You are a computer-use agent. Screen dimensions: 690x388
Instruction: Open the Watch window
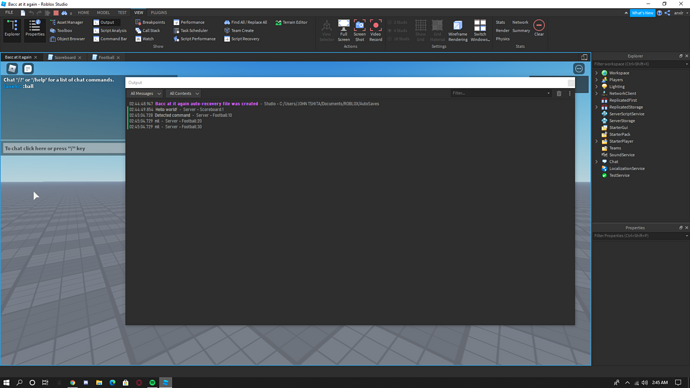(x=145, y=39)
